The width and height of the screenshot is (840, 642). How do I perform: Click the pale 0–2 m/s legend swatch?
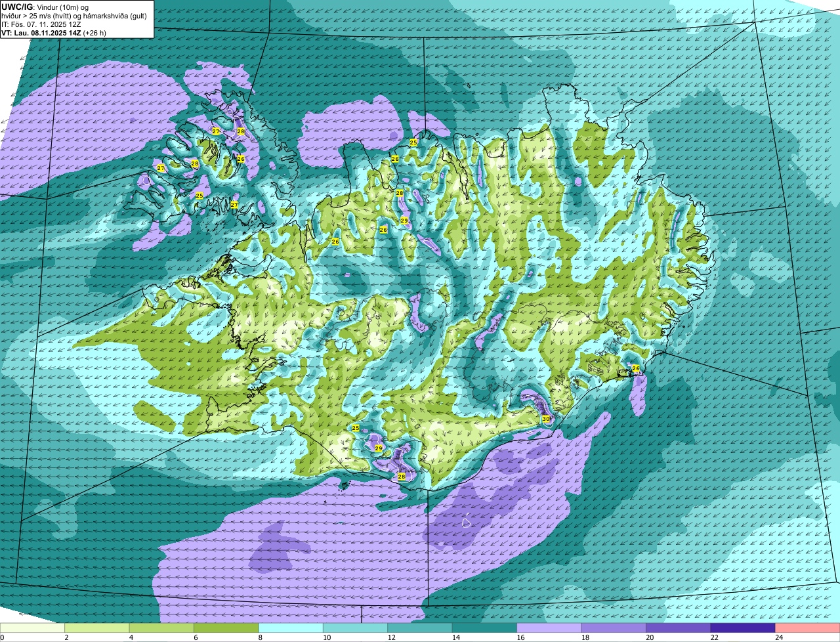(x=32, y=628)
